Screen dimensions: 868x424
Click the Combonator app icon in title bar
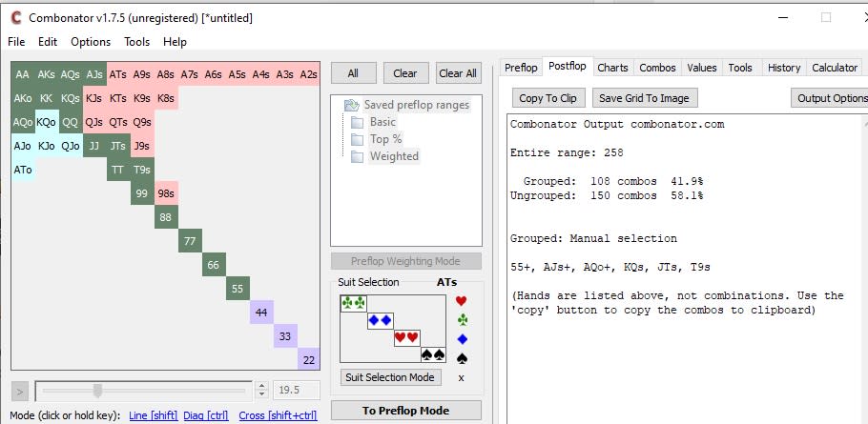16,18
